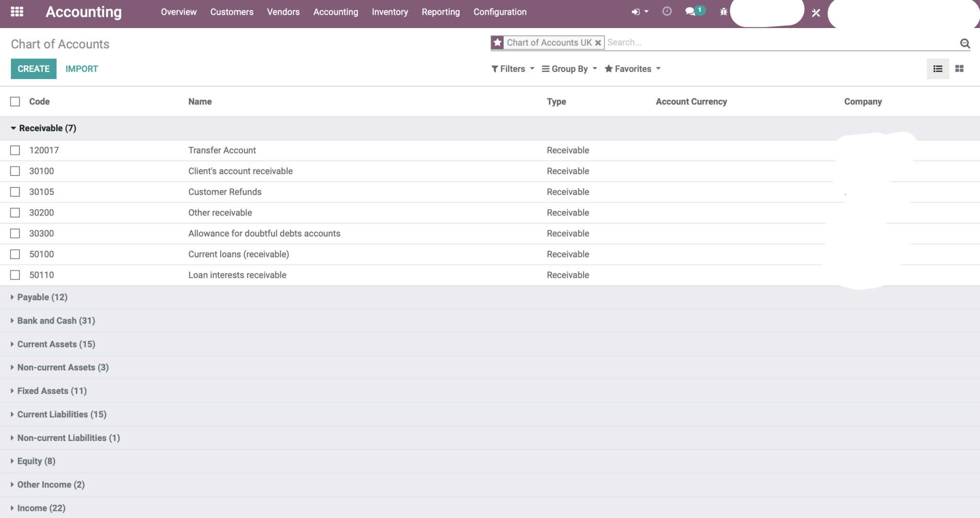The image size is (980, 518).
Task: Remove the Chart of Accounts UK filter
Action: [599, 43]
